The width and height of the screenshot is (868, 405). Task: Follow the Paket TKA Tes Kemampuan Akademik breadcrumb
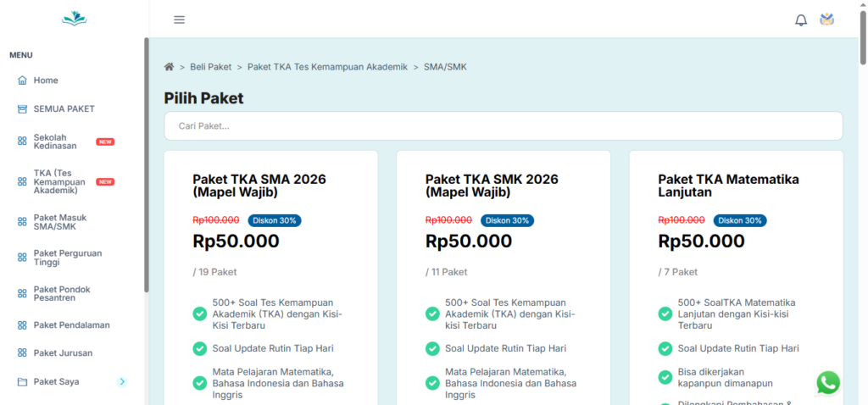[x=327, y=67]
